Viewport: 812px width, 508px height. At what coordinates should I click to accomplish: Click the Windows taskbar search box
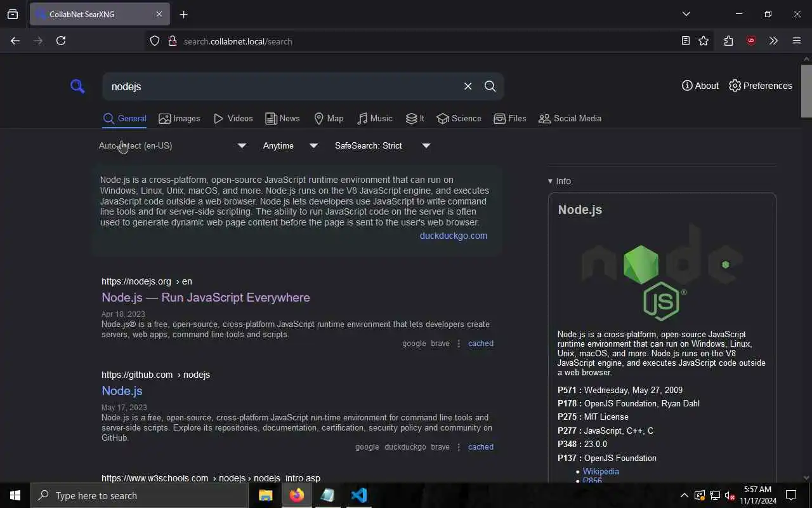point(140,495)
